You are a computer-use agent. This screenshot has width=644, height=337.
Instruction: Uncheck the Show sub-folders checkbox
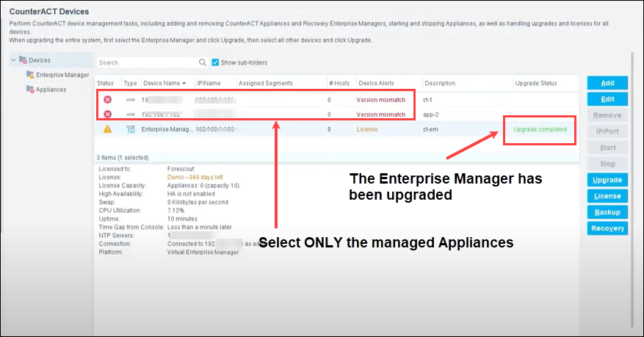coord(215,62)
